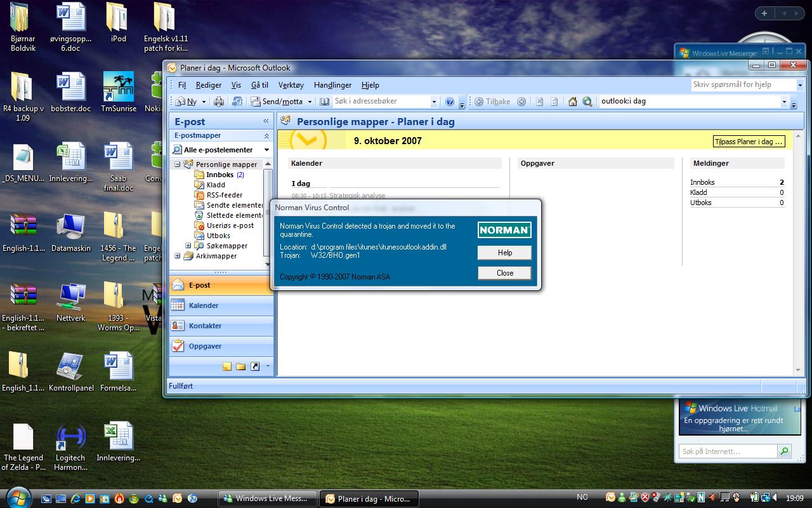Select the Sendte elementer folder
The height and width of the screenshot is (508, 812).
click(229, 205)
